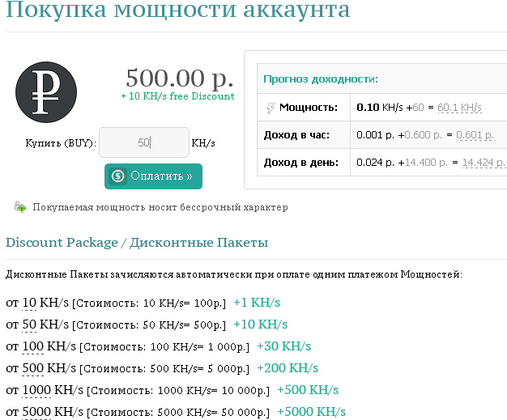Click the Мощность row label
Viewport: 507px width, 420px height.
[x=308, y=108]
